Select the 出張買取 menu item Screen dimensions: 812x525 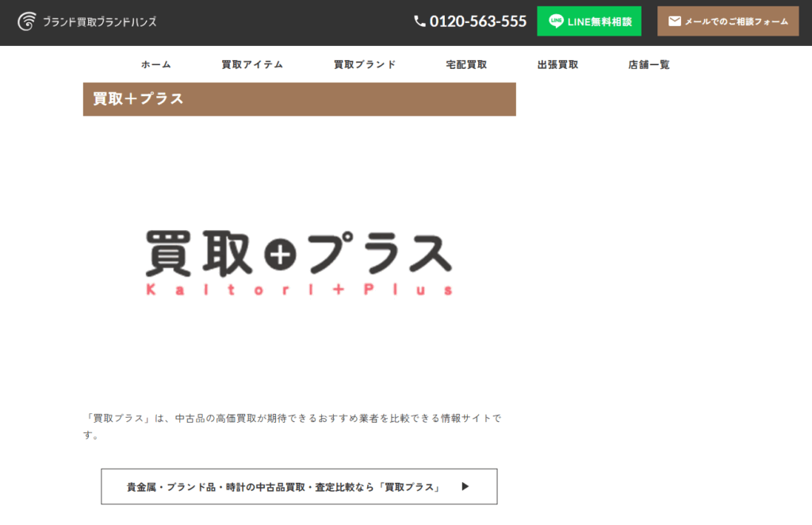(x=557, y=65)
